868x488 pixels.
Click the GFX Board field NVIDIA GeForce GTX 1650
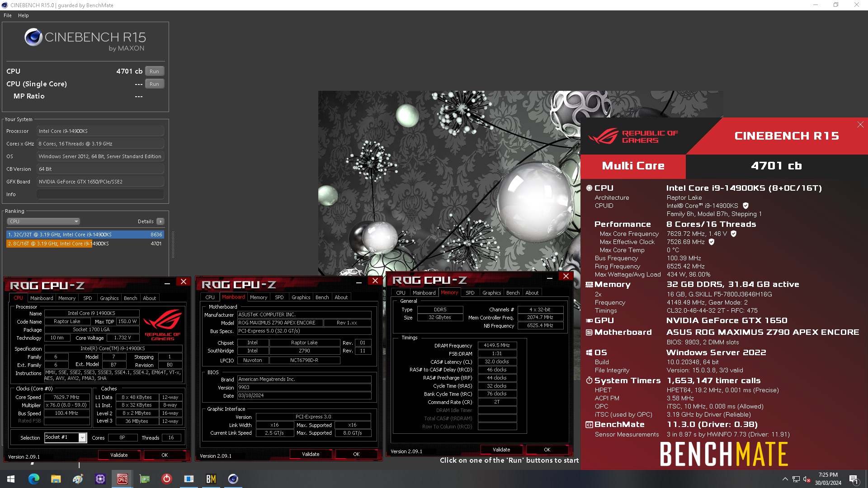tap(100, 182)
